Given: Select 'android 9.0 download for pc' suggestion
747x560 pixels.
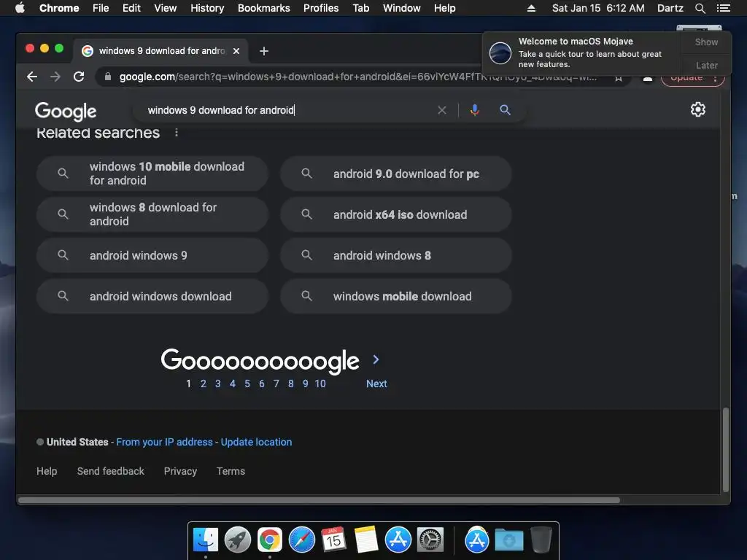Looking at the screenshot, I should coord(396,174).
